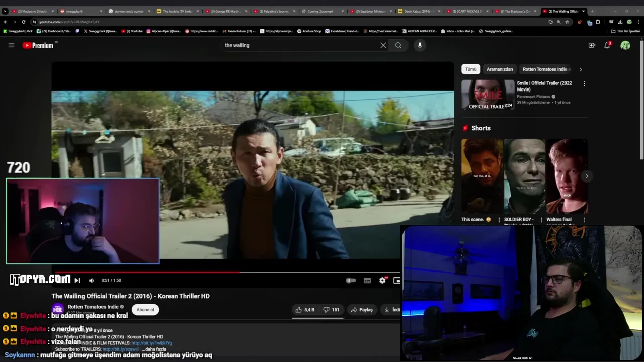Skip to next video in player
The width and height of the screenshot is (644, 362).
77,280
